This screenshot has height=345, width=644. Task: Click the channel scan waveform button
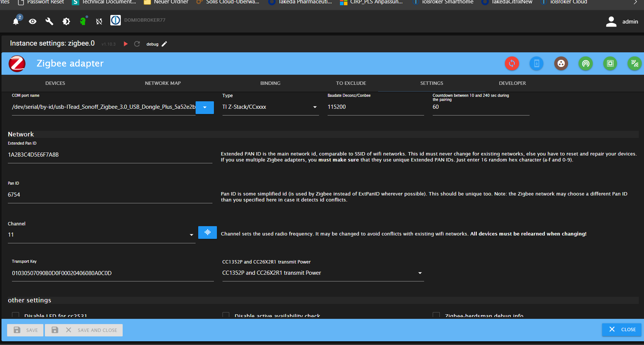[x=207, y=232]
